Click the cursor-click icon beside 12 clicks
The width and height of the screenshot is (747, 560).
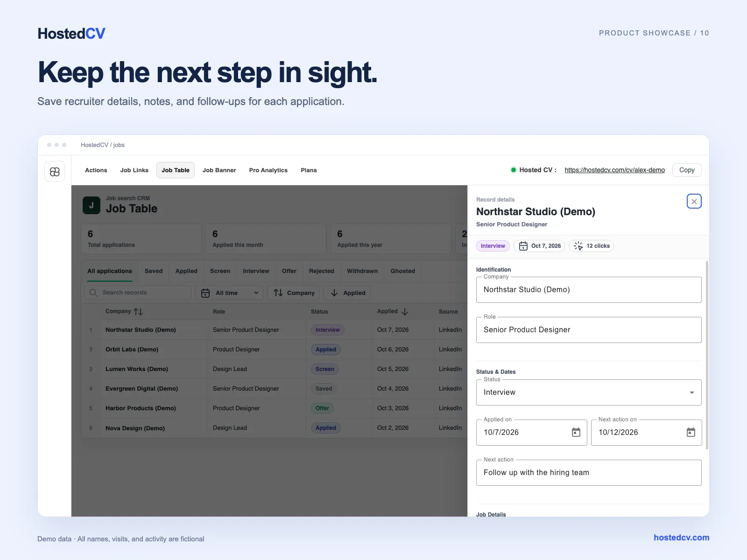click(x=578, y=246)
